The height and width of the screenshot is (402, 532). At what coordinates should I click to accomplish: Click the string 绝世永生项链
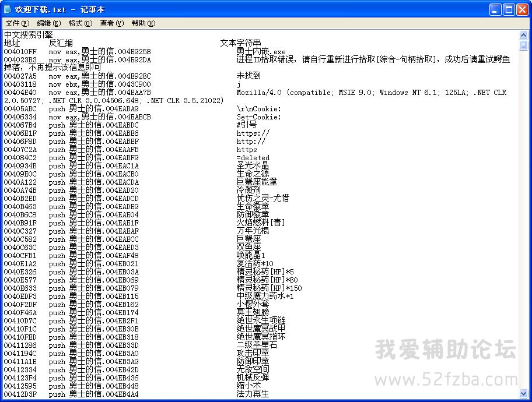pyautogui.click(x=261, y=320)
